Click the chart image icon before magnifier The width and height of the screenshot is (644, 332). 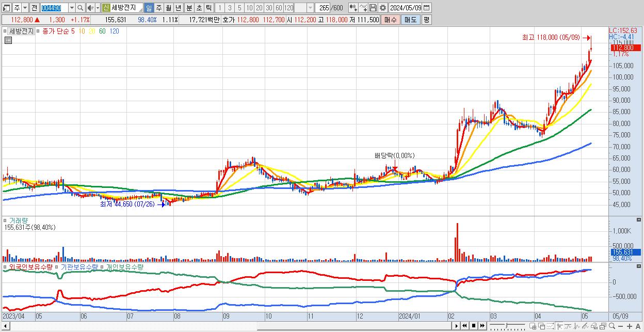click(x=603, y=326)
